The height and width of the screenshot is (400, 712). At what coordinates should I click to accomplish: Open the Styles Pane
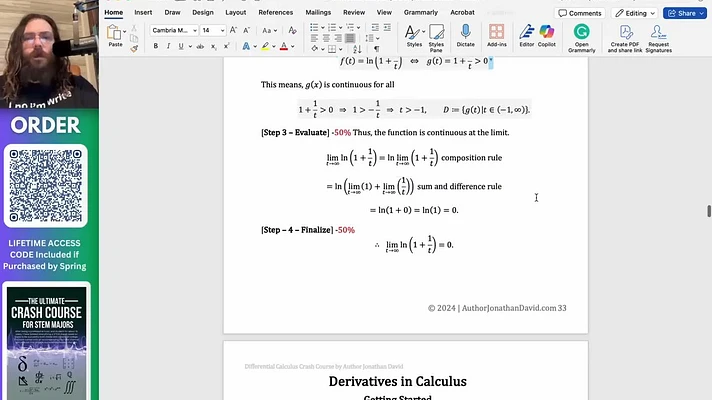[436, 38]
